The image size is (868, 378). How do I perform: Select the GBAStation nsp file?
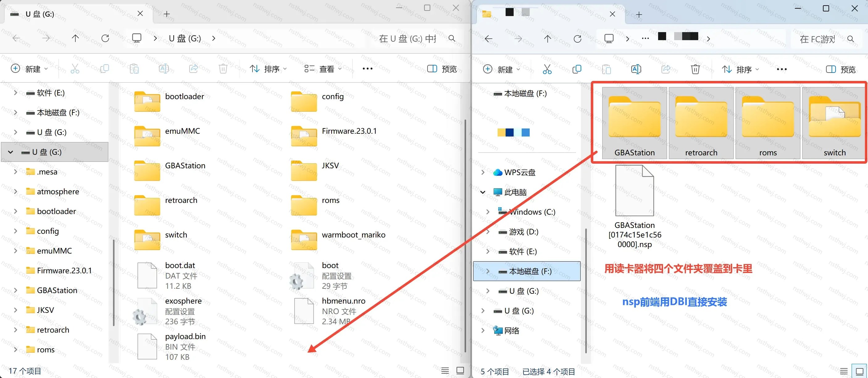click(x=635, y=207)
